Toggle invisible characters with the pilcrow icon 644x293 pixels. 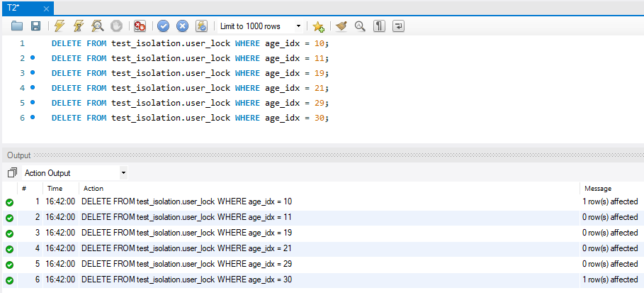tap(379, 26)
